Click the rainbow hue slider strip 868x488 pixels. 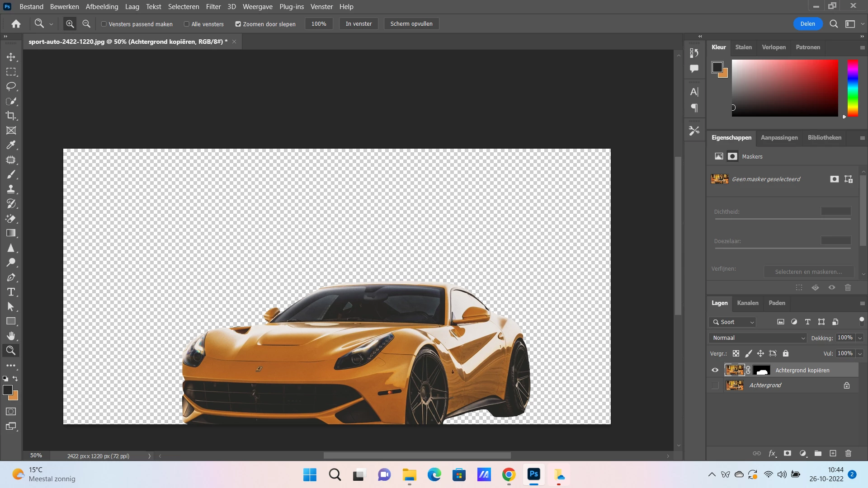(852, 88)
